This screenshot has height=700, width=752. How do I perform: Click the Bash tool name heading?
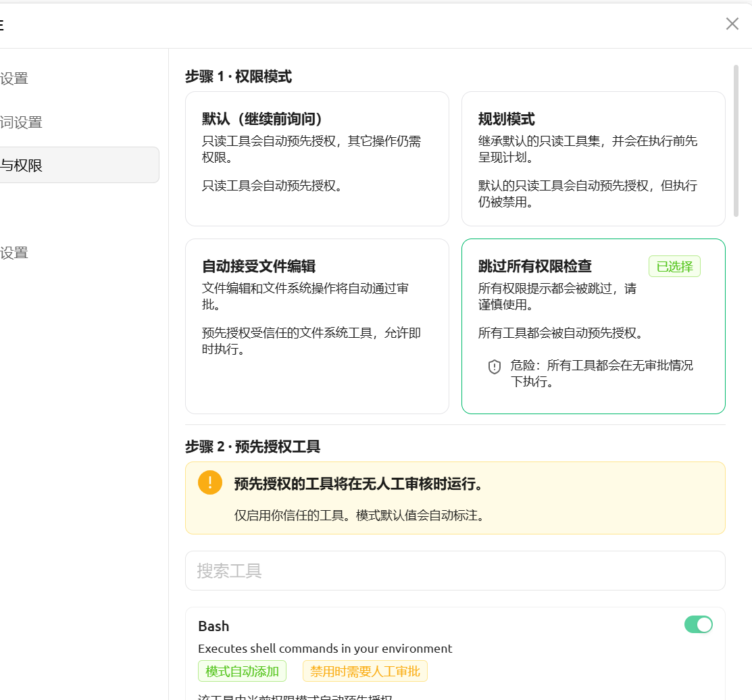tap(214, 626)
